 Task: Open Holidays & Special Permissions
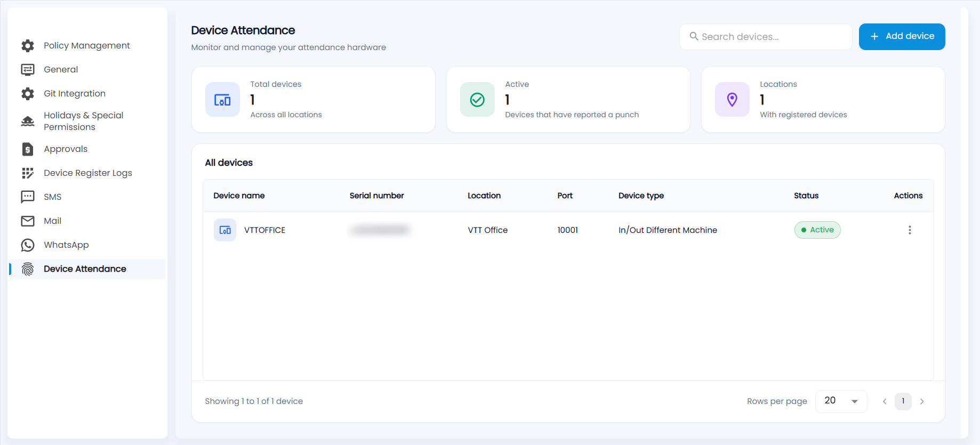84,122
